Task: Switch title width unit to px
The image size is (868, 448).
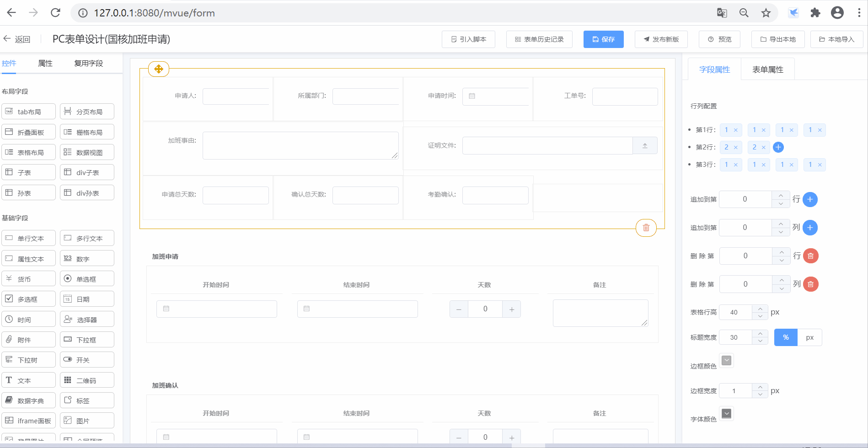Action: (x=809, y=337)
